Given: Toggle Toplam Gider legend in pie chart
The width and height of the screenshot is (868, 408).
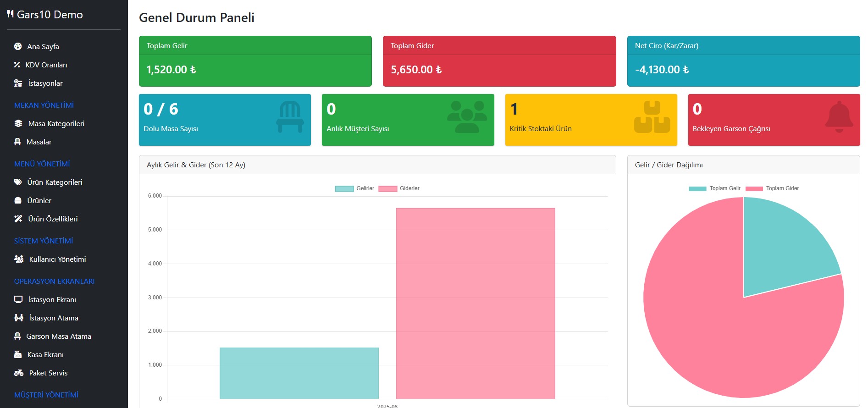Looking at the screenshot, I should coord(772,188).
